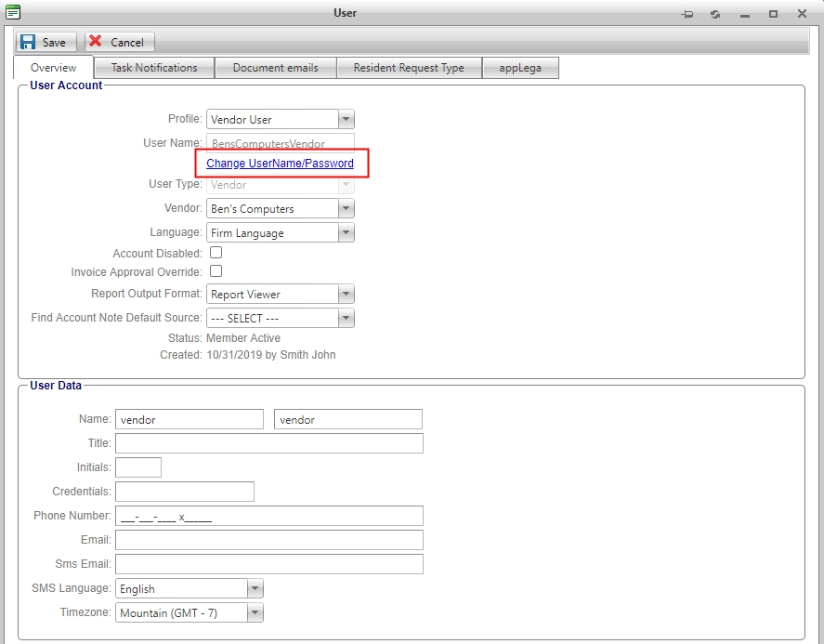Open the Profile dropdown showing Vendor User
Viewport: 824px width, 644px height.
pos(346,118)
